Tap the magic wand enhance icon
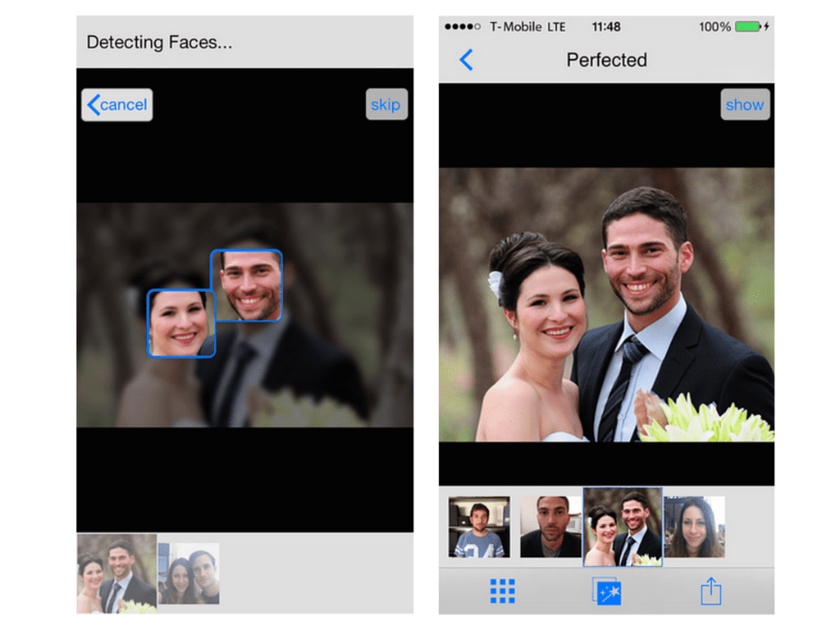 coord(607,591)
